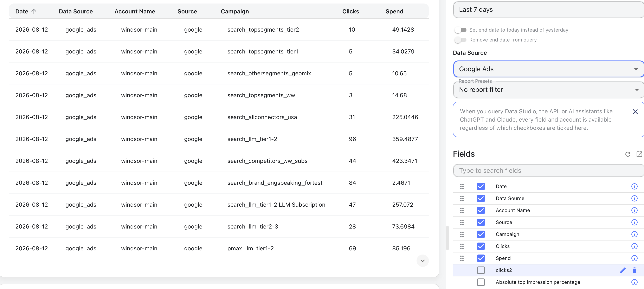Show info for the Campaign field
The width and height of the screenshot is (644, 289).
click(634, 234)
